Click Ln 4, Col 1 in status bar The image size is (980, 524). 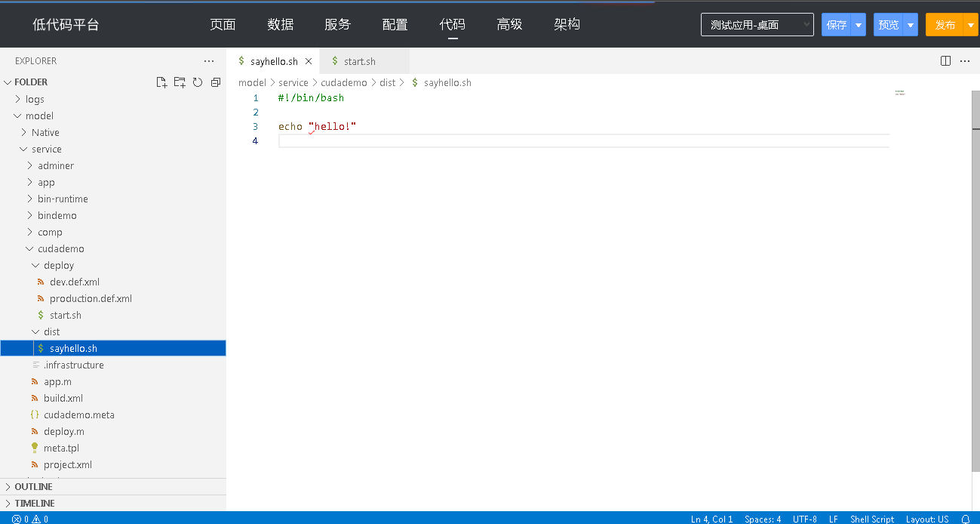tap(711, 519)
